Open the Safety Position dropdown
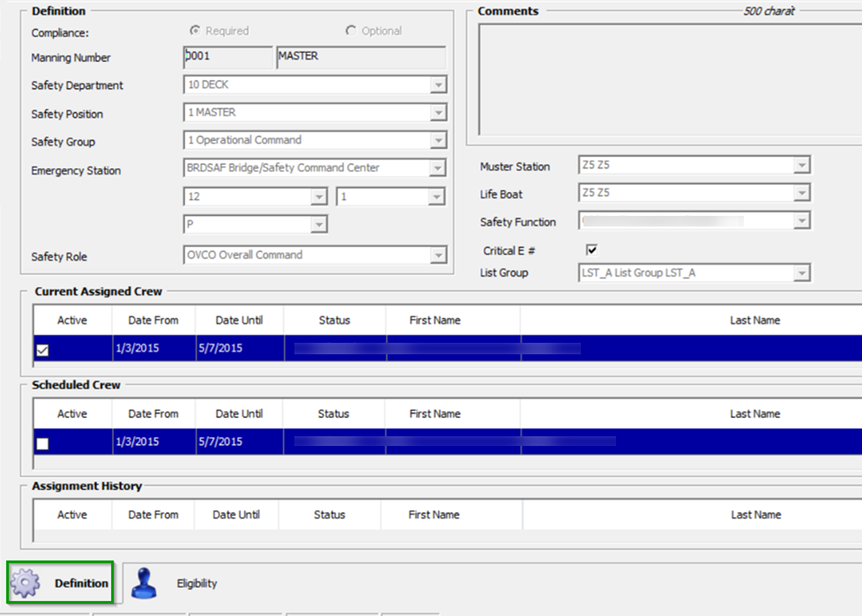Image resolution: width=862 pixels, height=616 pixels. 437,113
